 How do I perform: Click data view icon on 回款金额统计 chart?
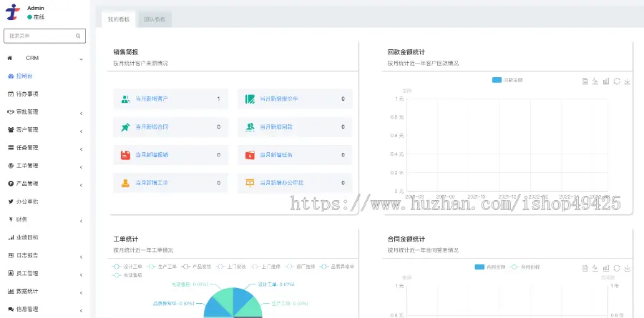(x=585, y=81)
